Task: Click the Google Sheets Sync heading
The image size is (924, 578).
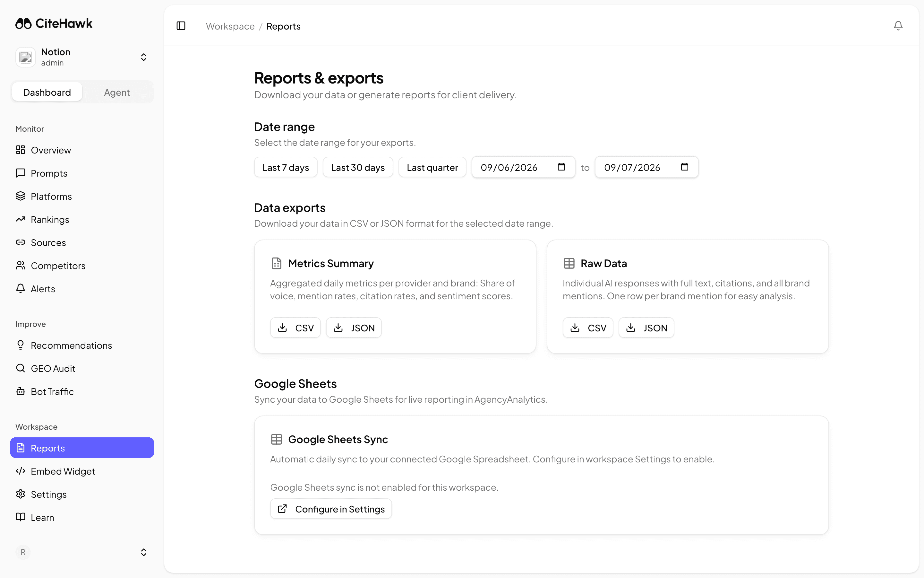Action: pyautogui.click(x=338, y=439)
